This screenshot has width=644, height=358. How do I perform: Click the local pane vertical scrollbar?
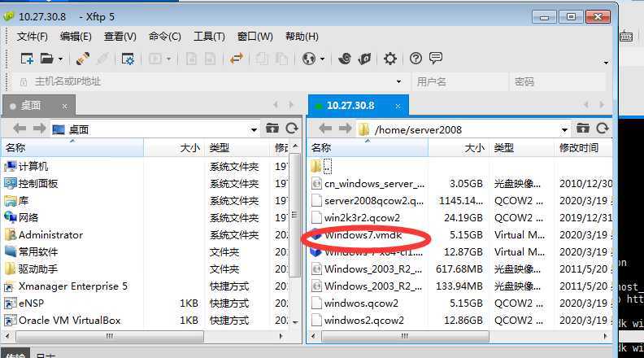294,215
